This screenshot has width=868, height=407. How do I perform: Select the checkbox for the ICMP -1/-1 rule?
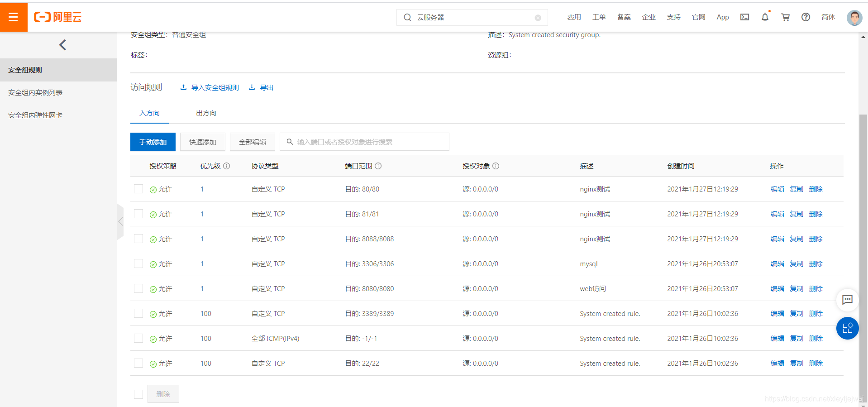point(138,338)
